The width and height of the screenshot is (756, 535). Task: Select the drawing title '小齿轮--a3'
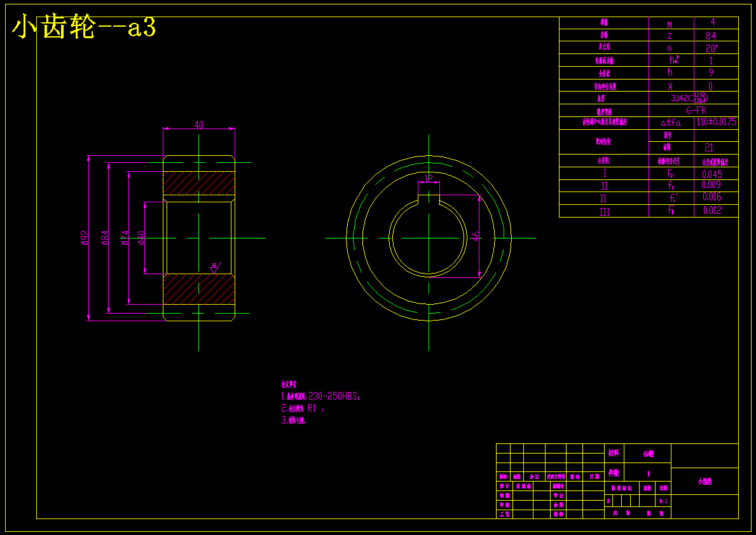coord(83,28)
